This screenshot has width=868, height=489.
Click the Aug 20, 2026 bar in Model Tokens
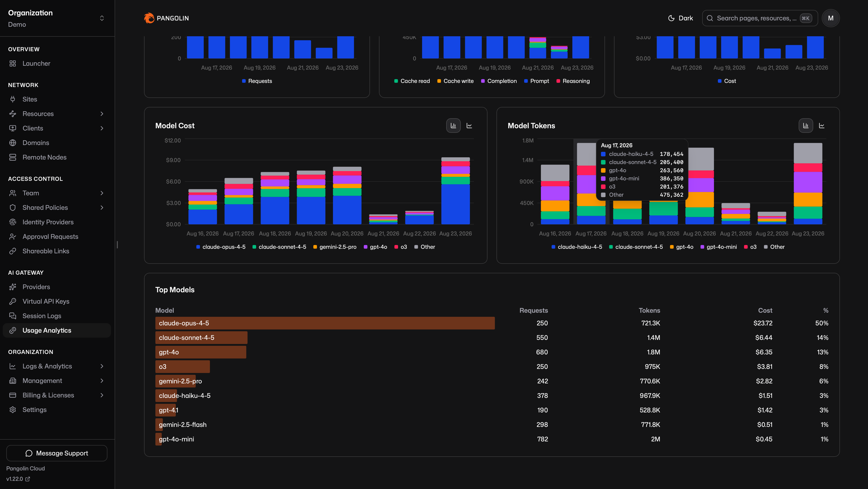pos(699,186)
